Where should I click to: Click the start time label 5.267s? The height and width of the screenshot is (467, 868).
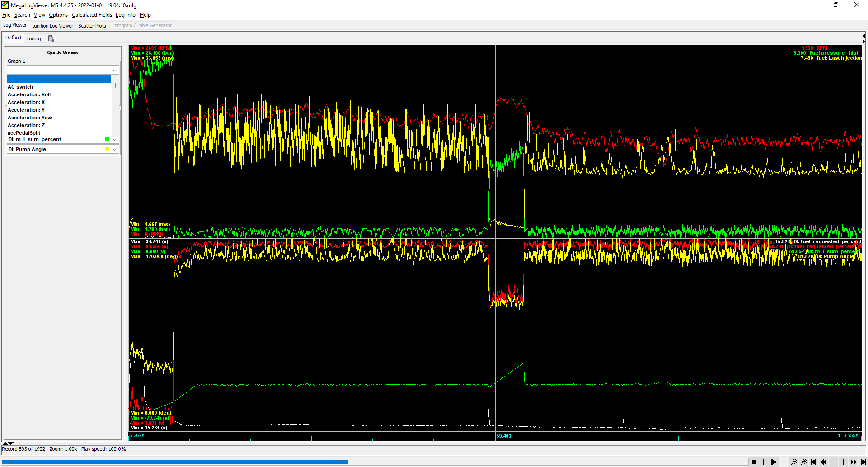click(137, 436)
